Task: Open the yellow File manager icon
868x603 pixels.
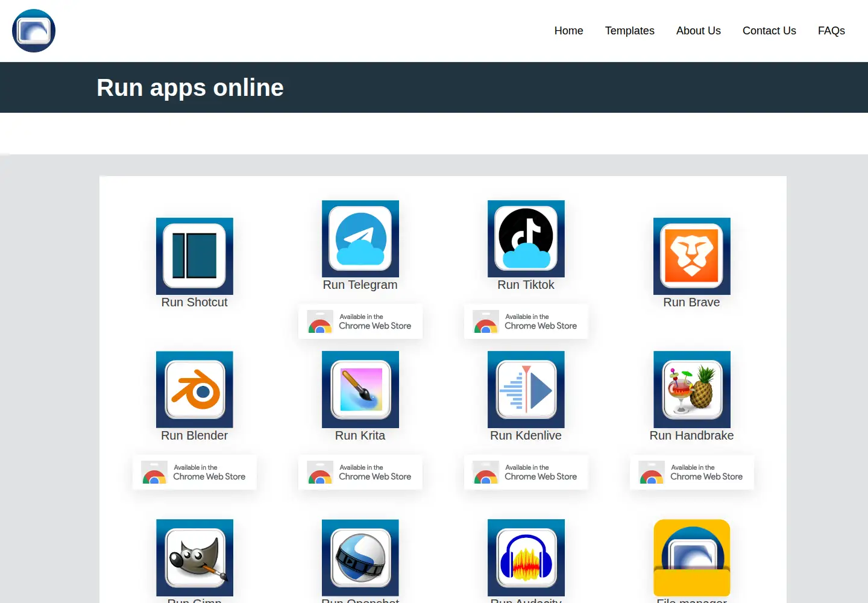Action: point(692,558)
